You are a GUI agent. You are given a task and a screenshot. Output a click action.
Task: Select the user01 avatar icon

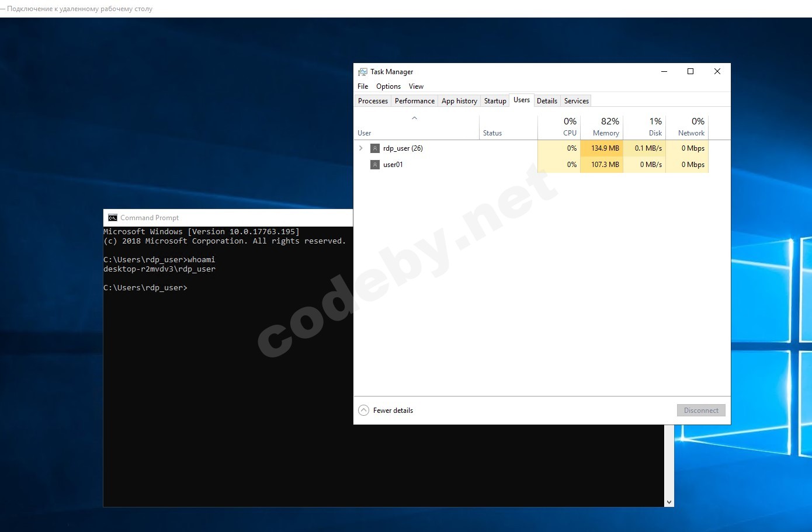click(375, 165)
